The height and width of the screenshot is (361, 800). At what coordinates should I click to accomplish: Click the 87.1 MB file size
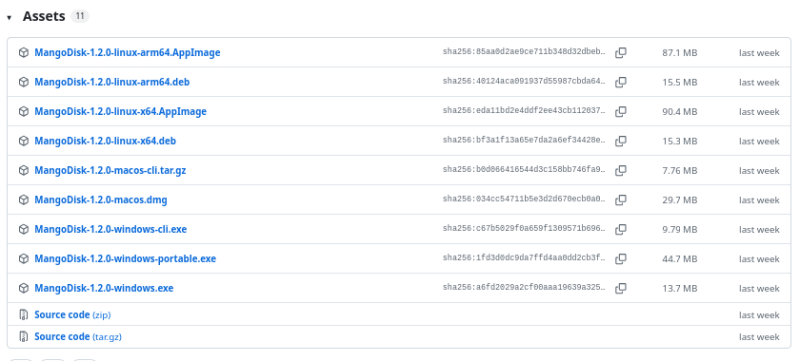(x=680, y=53)
